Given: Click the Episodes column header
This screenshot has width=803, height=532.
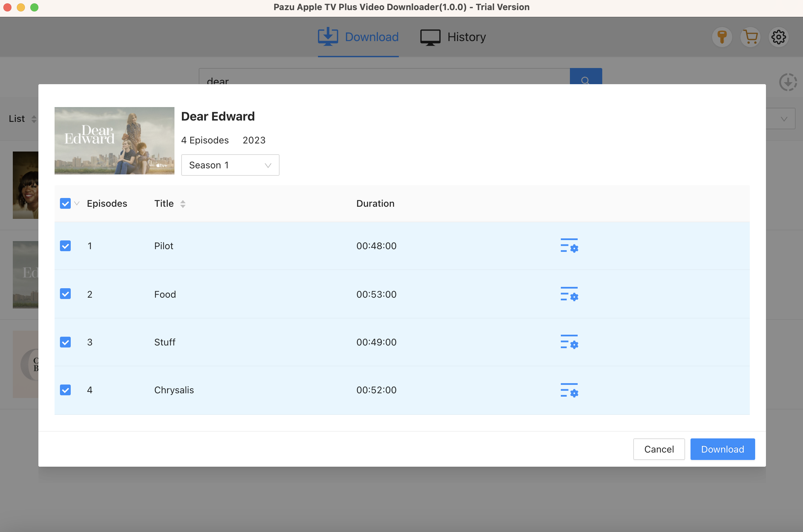Looking at the screenshot, I should 107,204.
